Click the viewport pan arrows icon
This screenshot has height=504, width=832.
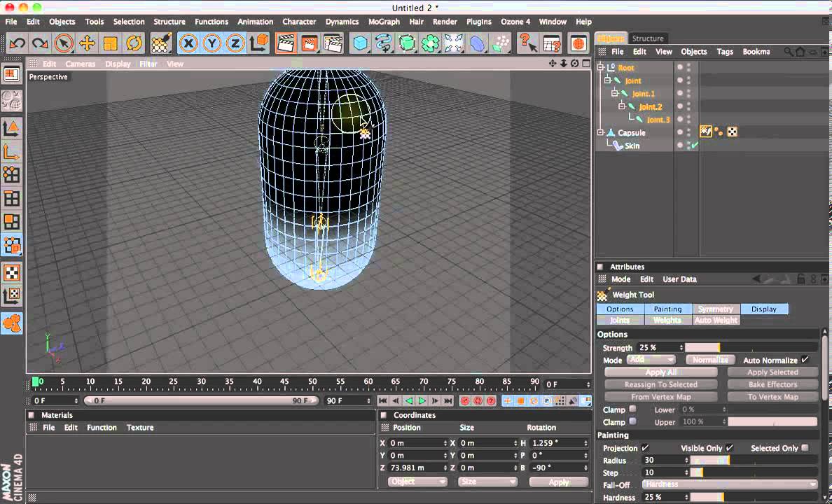[x=553, y=64]
